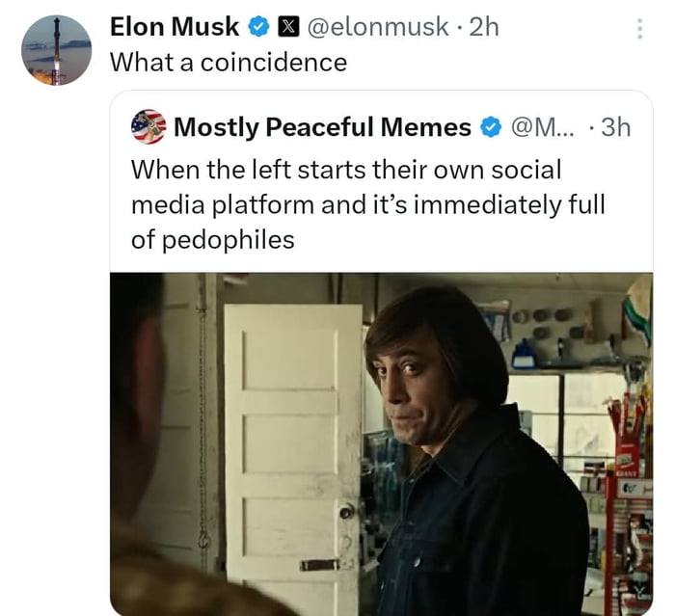Click the Mostly Peaceful Memes avatar
This screenshot has height=616, width=675.
(x=148, y=126)
